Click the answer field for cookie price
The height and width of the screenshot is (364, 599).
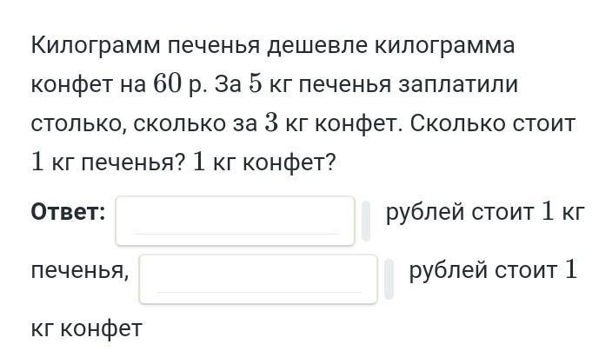(235, 221)
